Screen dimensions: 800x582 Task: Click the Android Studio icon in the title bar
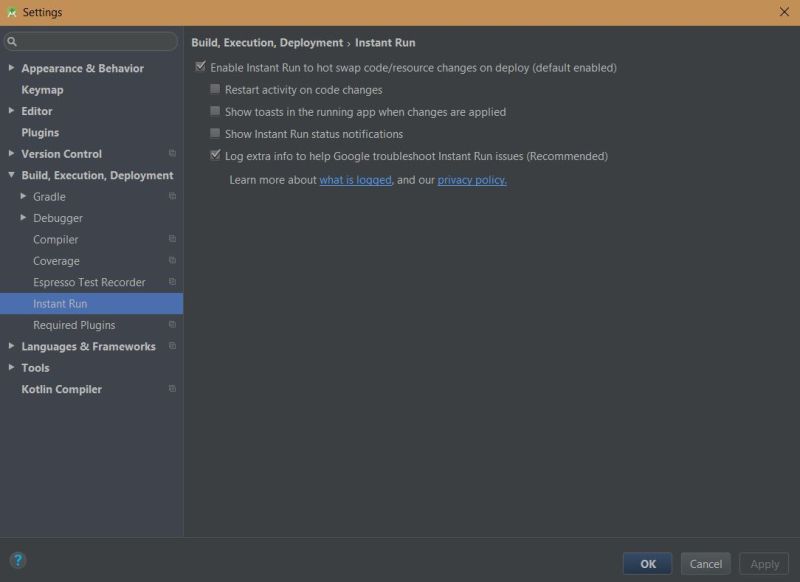click(x=13, y=12)
